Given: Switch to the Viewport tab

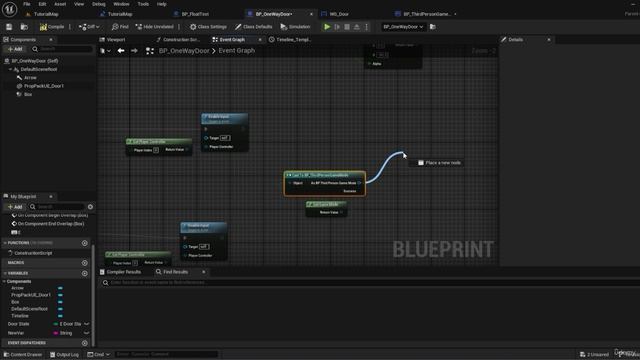Looking at the screenshot, I should coord(116,40).
